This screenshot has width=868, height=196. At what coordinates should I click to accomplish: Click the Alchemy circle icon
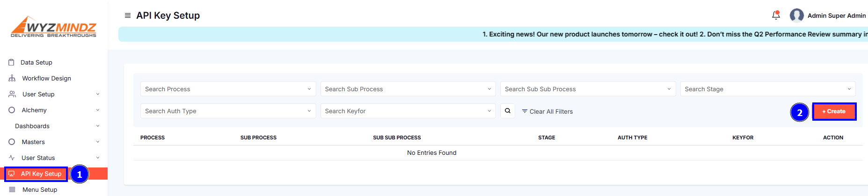pos(12,110)
